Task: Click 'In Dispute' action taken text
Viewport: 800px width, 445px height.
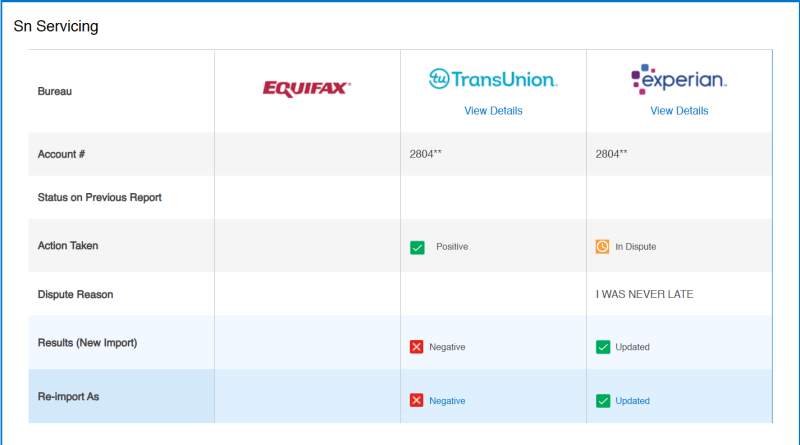Action: pos(636,246)
